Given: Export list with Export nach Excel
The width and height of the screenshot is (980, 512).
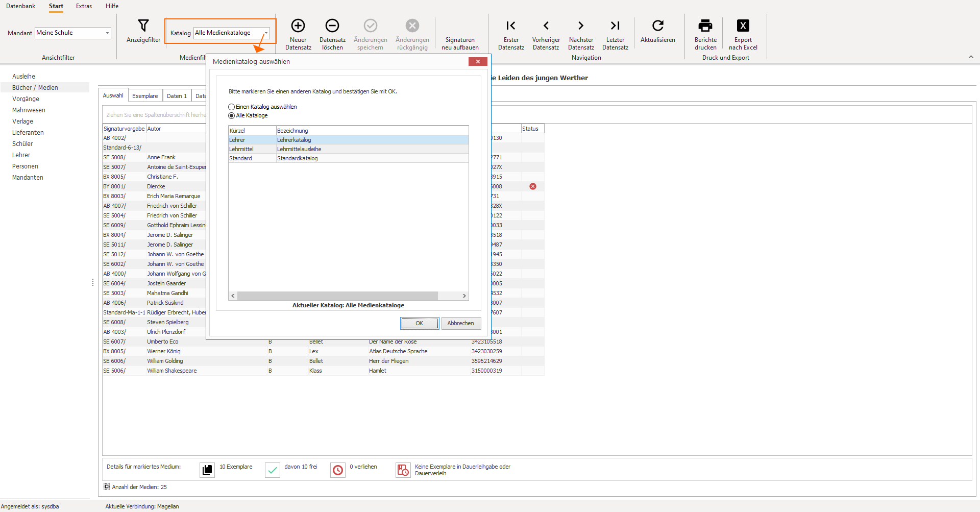Looking at the screenshot, I should [743, 26].
